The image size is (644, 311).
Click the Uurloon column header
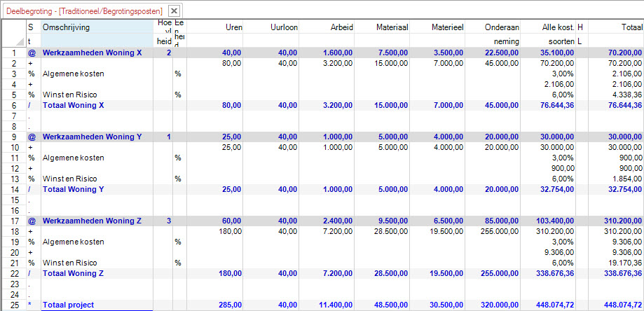(x=270, y=27)
